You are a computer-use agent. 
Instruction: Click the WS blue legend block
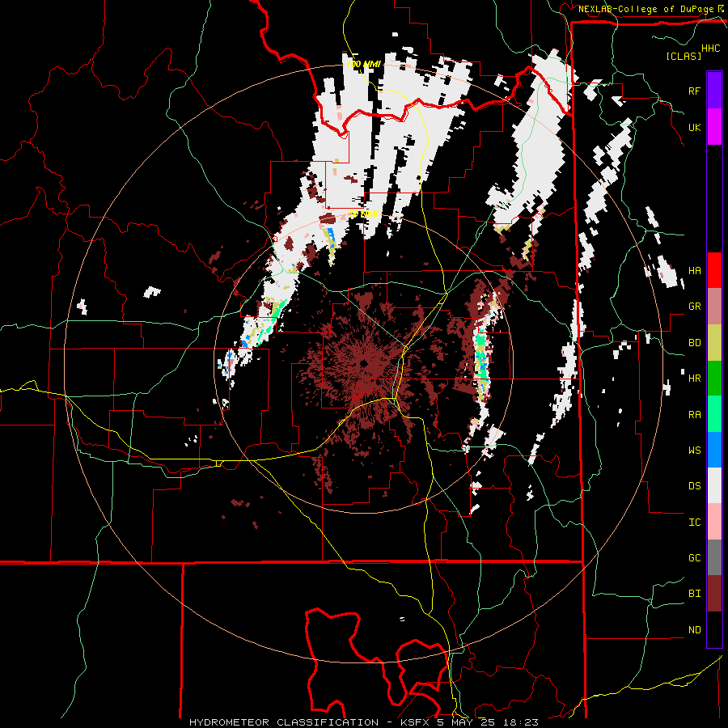[x=714, y=450]
